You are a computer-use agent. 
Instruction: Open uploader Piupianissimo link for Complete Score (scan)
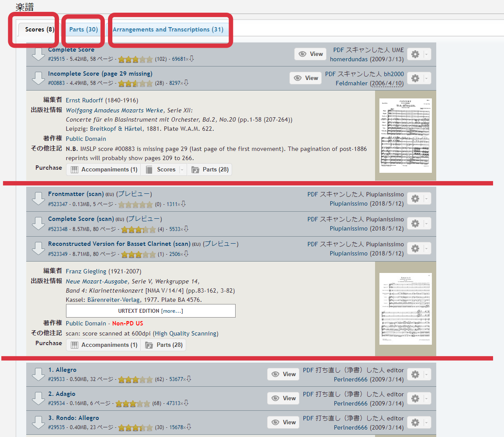coord(349,228)
